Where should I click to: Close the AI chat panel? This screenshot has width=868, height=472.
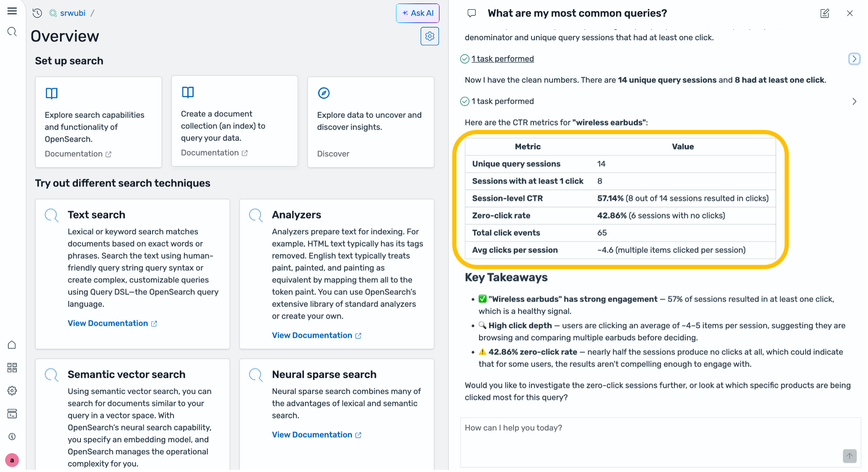tap(850, 13)
